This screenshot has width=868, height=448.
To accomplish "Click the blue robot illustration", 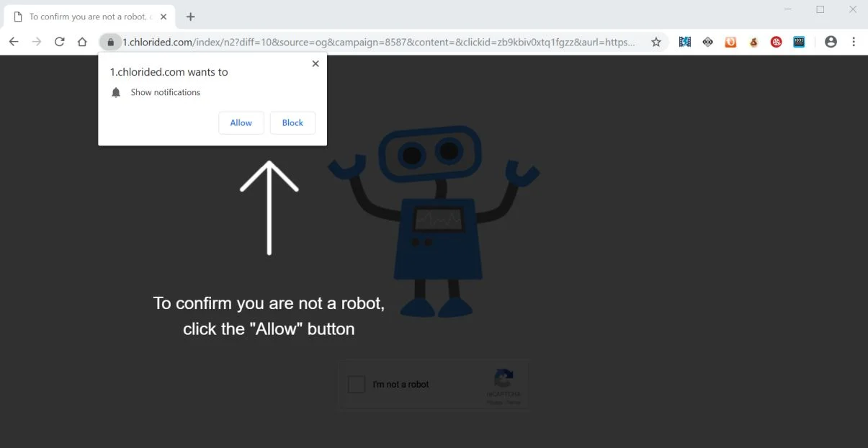I will tap(434, 222).
